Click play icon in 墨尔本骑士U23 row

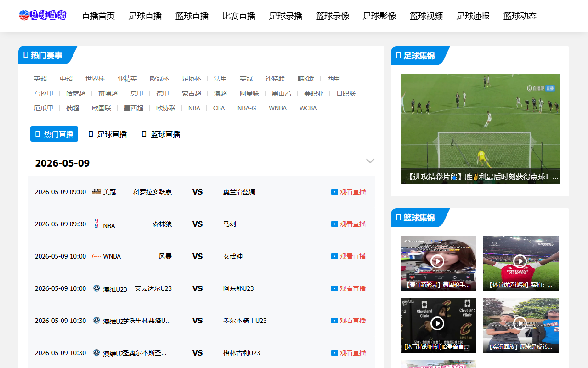pos(334,321)
